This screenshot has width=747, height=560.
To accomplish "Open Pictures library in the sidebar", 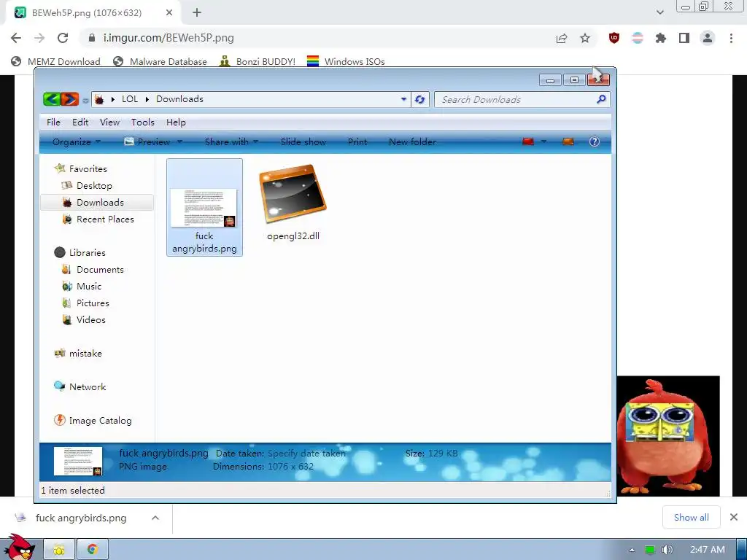I will (x=93, y=303).
